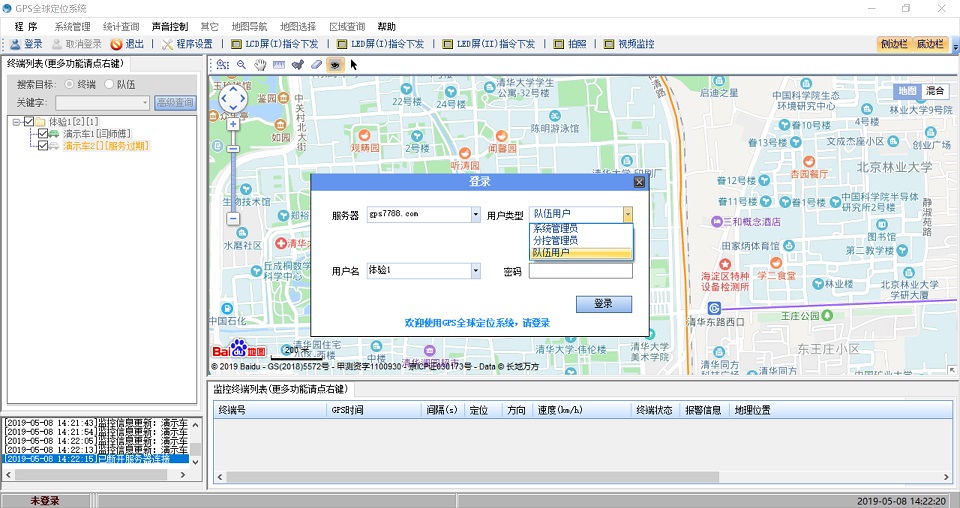Screen dimensions: 960x508
Task: Click the map pan direction control
Action: [x=233, y=99]
